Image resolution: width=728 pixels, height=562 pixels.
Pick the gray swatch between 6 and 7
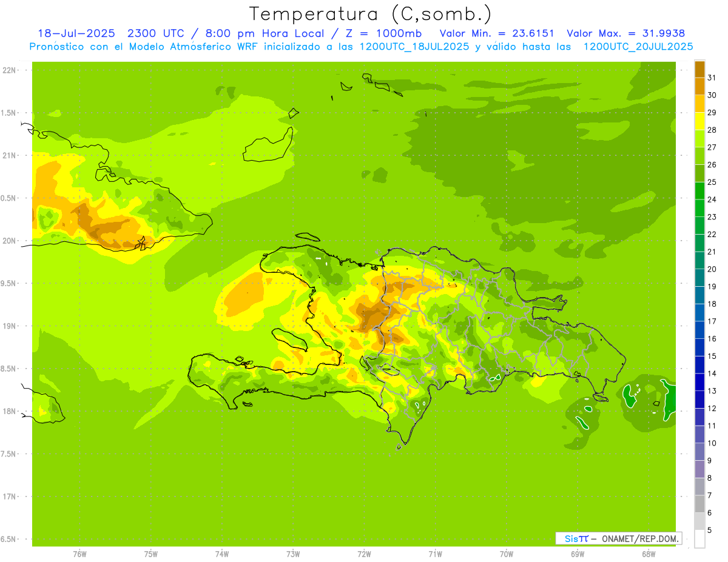pos(699,504)
